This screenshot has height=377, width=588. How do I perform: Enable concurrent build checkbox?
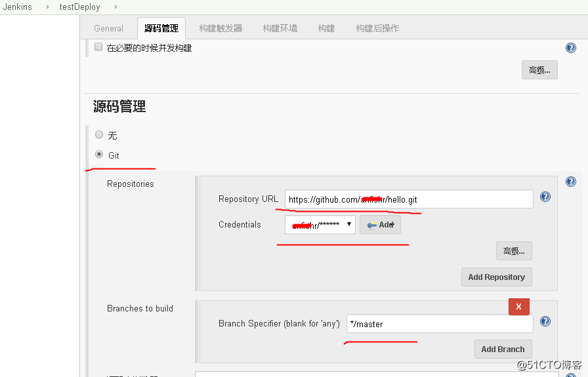tap(98, 47)
